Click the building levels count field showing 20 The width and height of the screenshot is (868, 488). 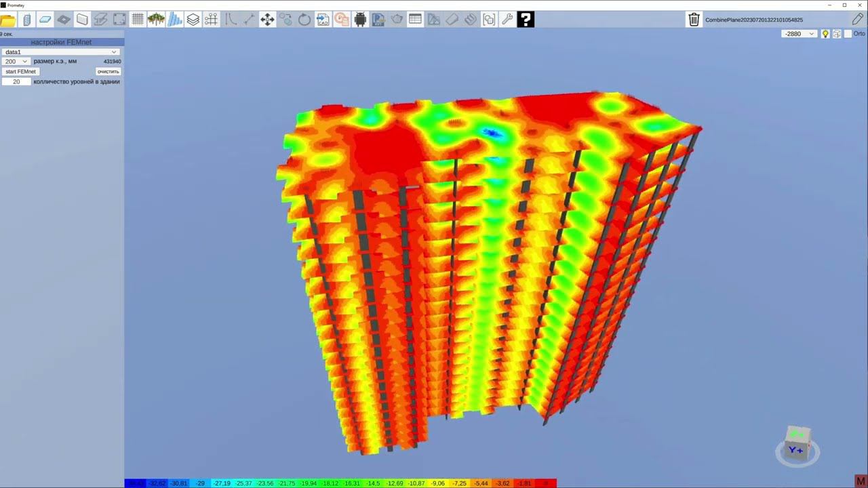(x=16, y=81)
